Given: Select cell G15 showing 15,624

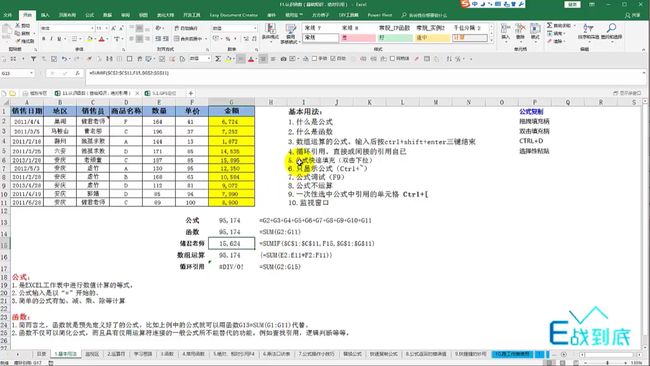Looking at the screenshot, I should click(231, 244).
